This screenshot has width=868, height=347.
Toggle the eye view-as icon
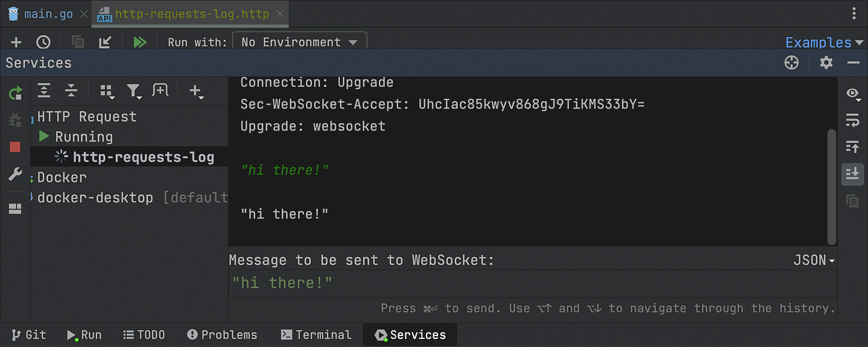852,93
